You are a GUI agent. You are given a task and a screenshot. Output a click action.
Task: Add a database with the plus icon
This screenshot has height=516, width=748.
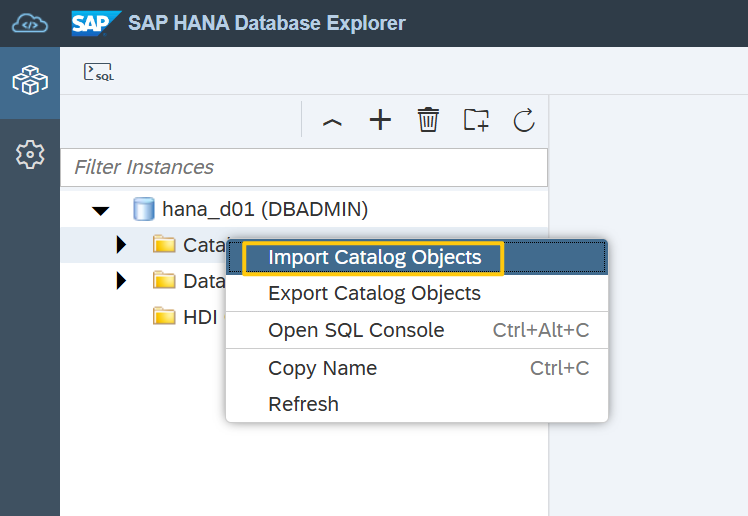(380, 120)
